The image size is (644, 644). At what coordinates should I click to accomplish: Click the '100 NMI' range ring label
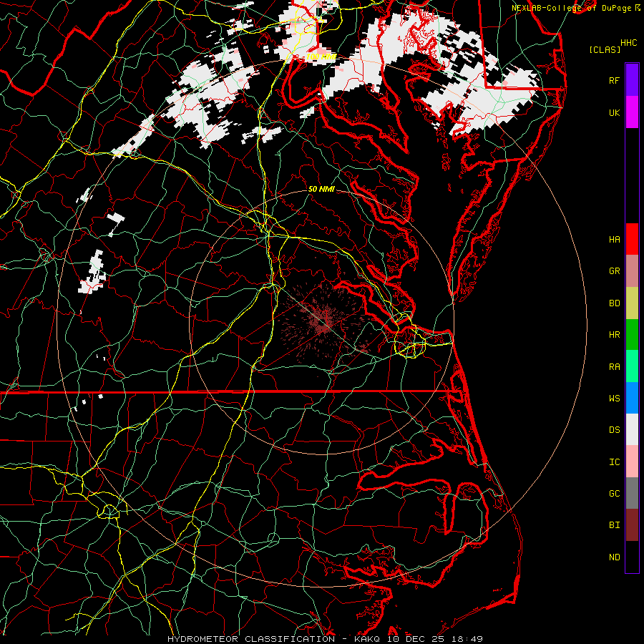point(321,57)
